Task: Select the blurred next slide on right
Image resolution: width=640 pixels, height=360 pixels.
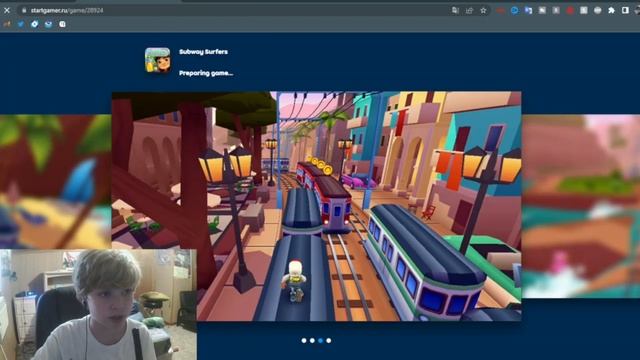Action: click(x=581, y=206)
